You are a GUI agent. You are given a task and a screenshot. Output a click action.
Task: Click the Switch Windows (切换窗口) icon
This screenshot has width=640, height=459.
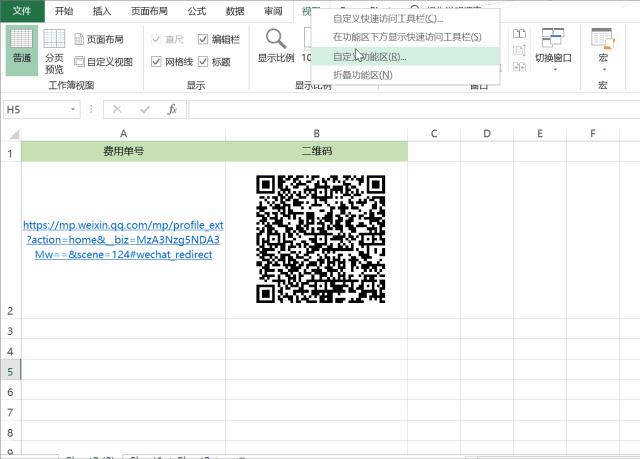[553, 39]
